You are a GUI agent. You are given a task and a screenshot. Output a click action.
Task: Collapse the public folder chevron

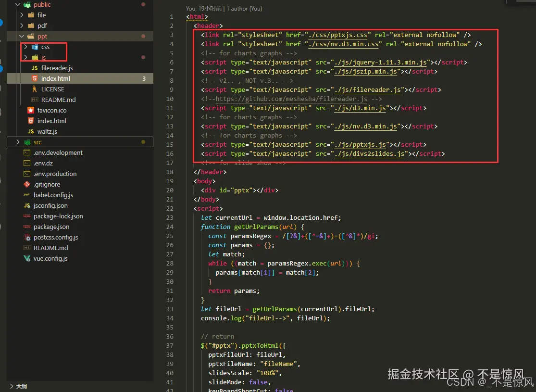[x=18, y=5]
